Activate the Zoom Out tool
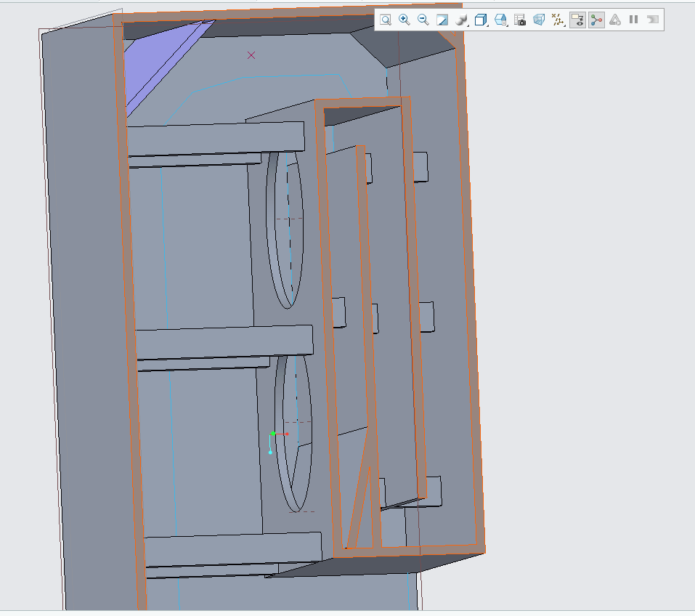The width and height of the screenshot is (695, 616). (423, 20)
